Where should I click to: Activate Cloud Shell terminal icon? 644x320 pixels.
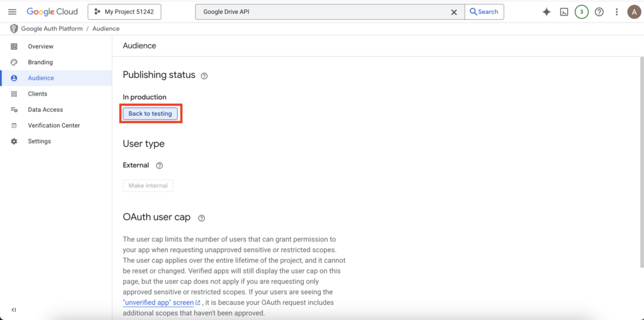click(x=564, y=12)
